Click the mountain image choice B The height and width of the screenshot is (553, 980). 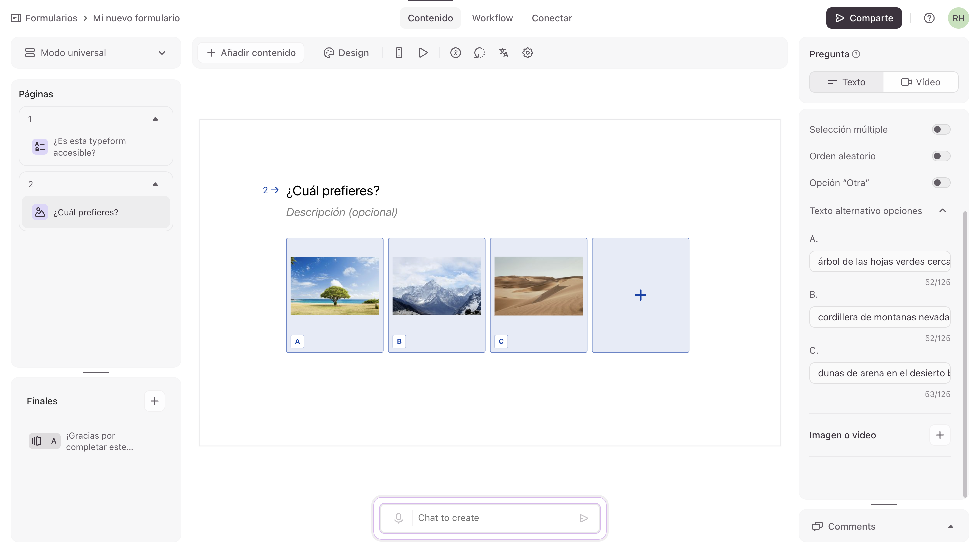tap(436, 286)
